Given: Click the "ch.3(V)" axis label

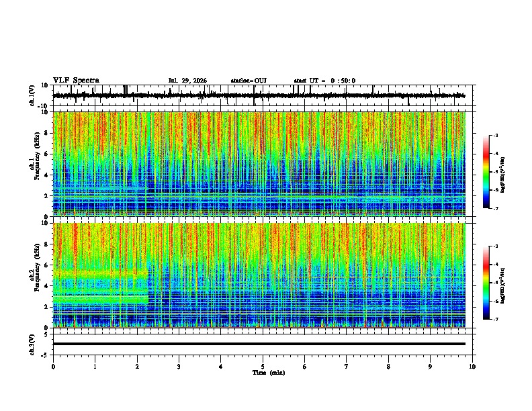Looking at the screenshot, I should (x=32, y=345).
